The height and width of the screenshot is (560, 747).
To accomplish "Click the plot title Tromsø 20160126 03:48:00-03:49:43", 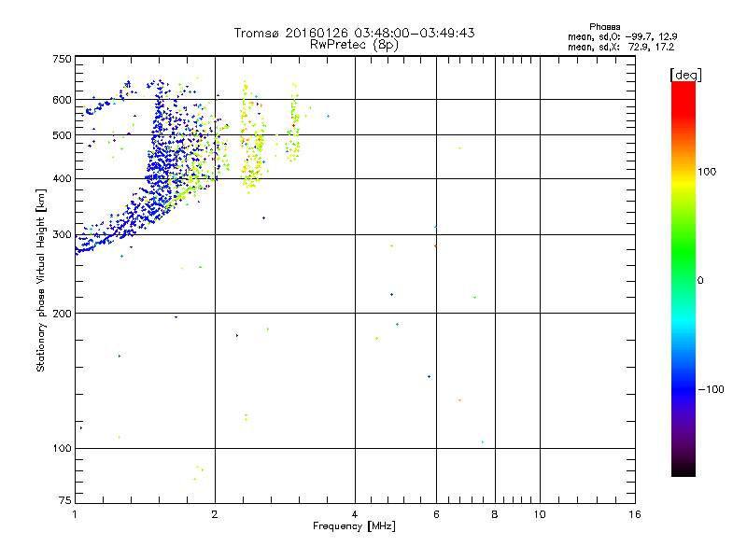I will pos(354,33).
